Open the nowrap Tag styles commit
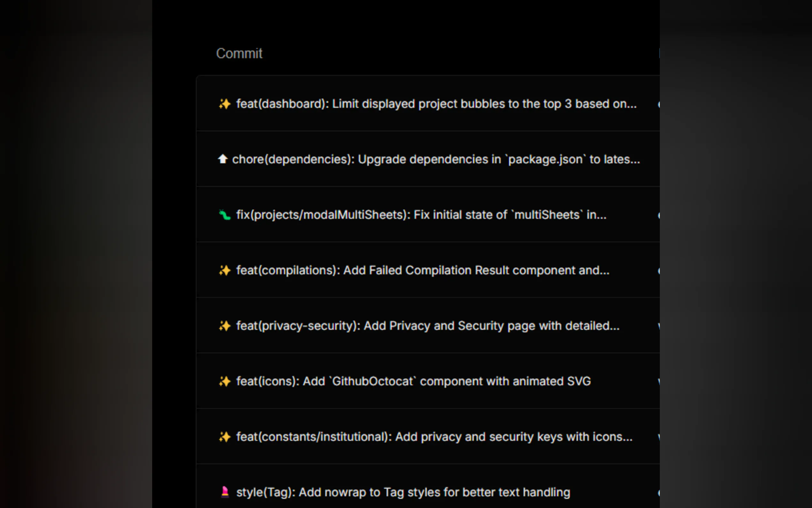 (x=403, y=492)
